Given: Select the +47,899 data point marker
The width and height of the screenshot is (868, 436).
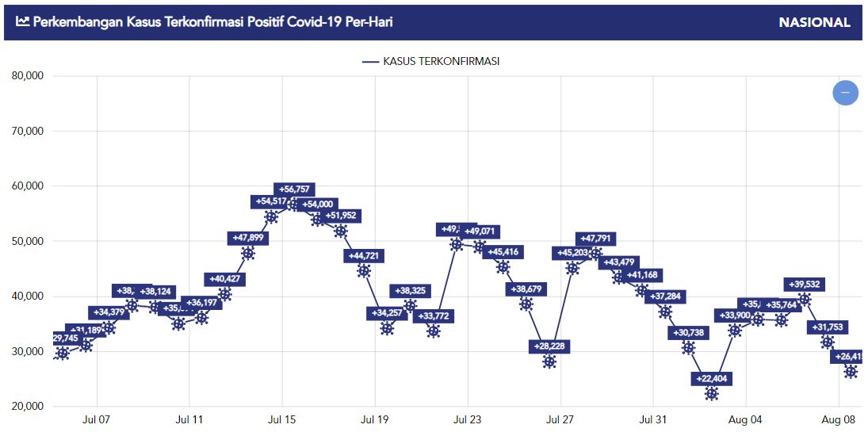Looking at the screenshot, I should coord(248,254).
